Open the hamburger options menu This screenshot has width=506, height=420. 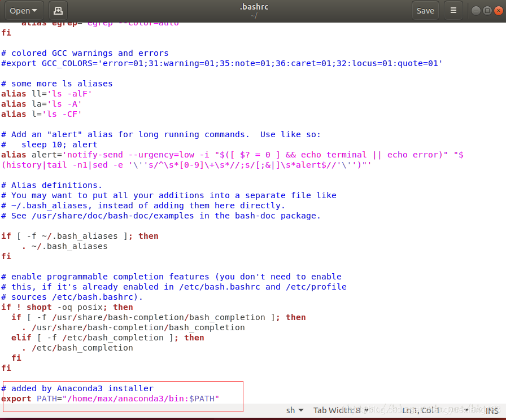[453, 10]
